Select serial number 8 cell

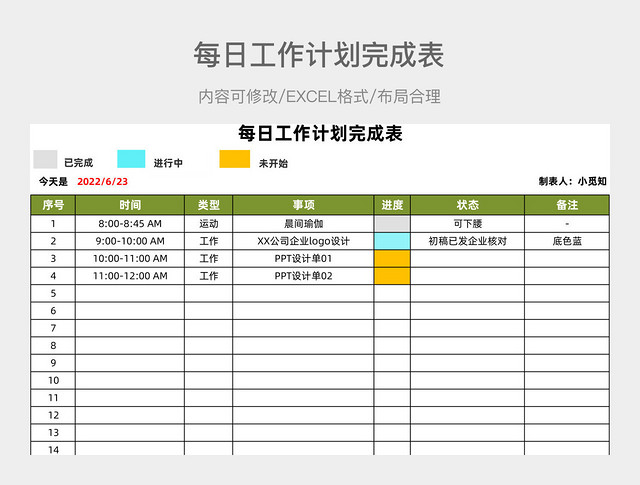tap(53, 346)
